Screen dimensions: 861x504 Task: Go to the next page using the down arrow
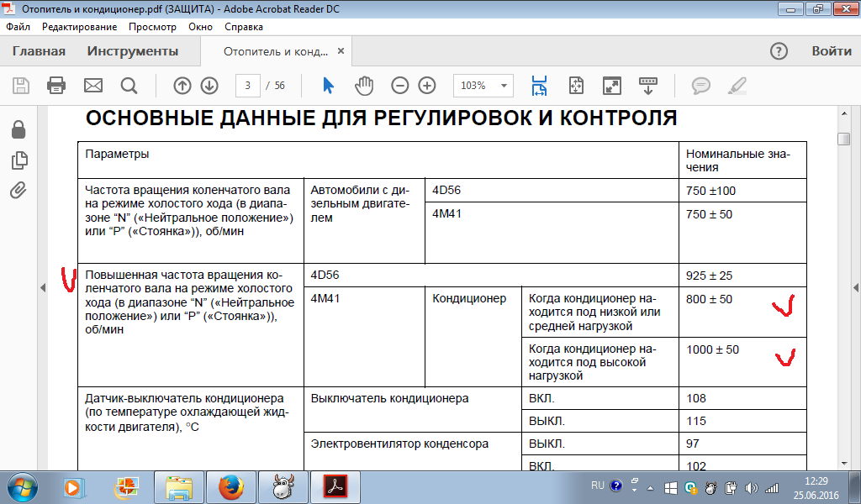click(209, 86)
